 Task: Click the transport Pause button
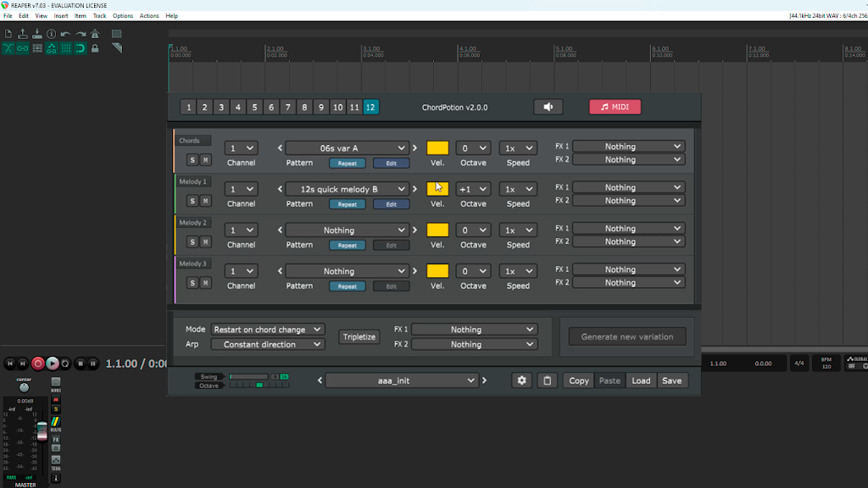tap(93, 363)
